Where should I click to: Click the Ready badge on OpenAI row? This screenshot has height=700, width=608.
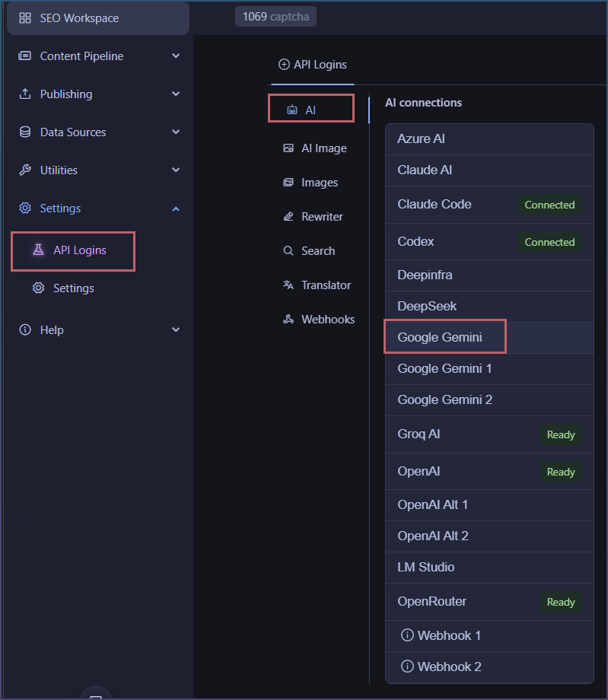pyautogui.click(x=561, y=472)
